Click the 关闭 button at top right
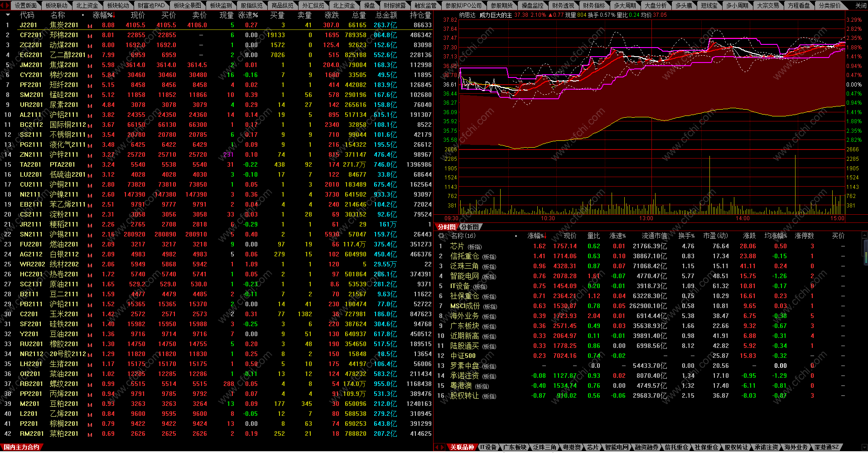Image resolution: width=868 pixels, height=453 pixels. coord(861,5)
